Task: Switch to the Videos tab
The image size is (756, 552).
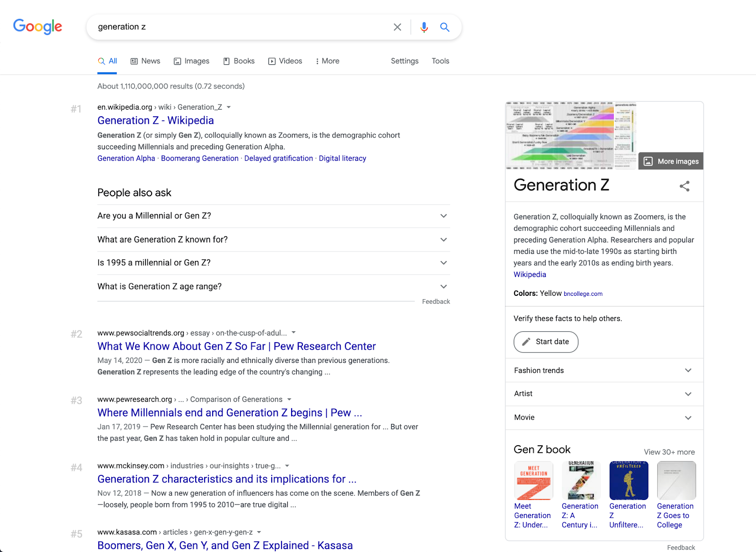Action: click(x=285, y=61)
